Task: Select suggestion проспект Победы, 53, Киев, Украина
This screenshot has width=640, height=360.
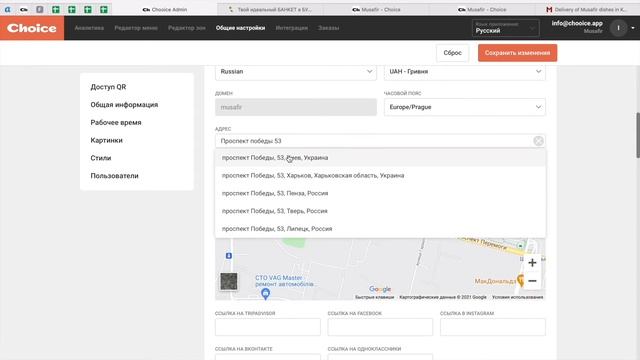Action: [x=380, y=158]
